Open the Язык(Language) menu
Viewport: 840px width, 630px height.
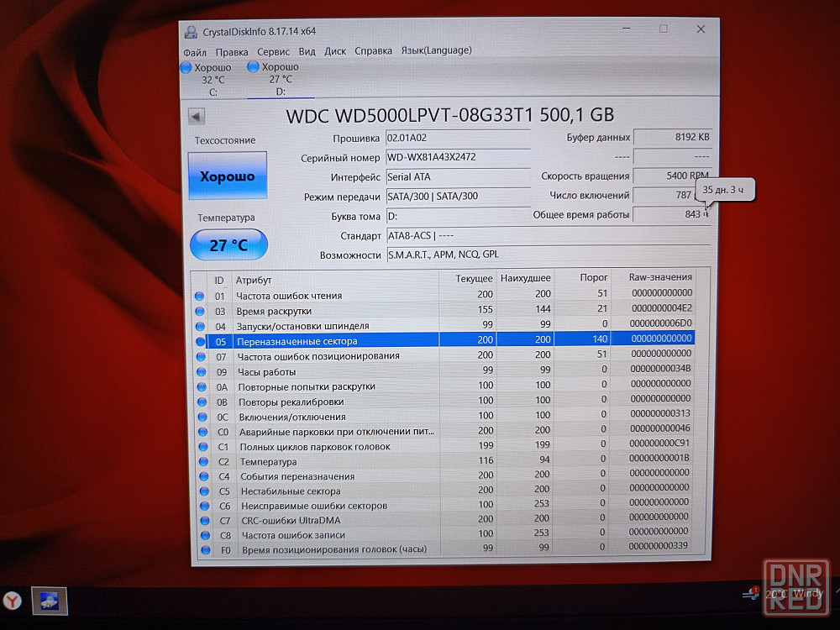click(x=436, y=50)
